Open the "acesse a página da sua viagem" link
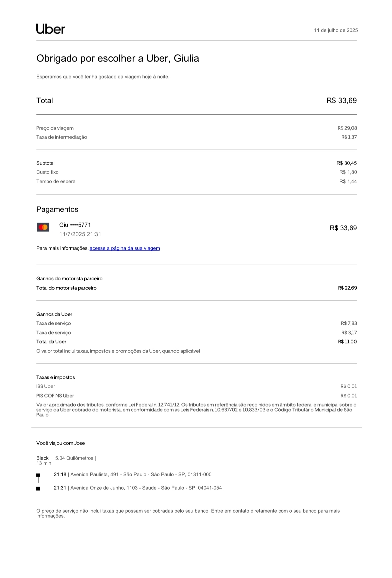 coord(125,248)
